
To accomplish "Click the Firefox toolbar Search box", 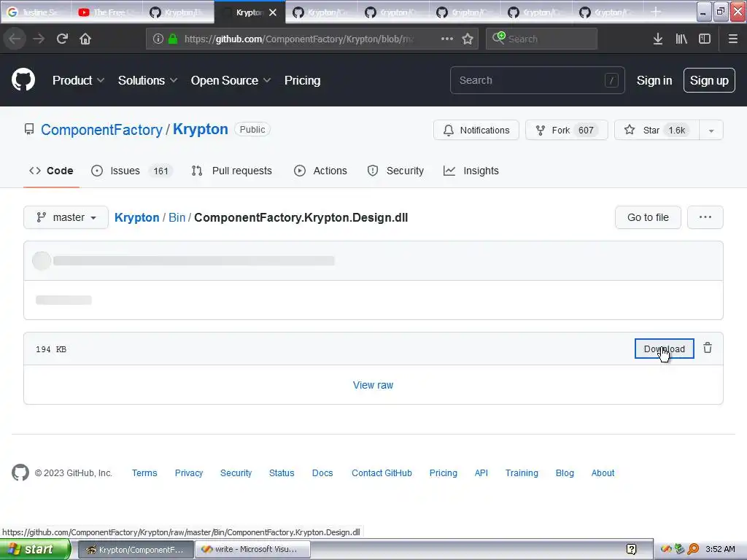I will click(x=542, y=39).
